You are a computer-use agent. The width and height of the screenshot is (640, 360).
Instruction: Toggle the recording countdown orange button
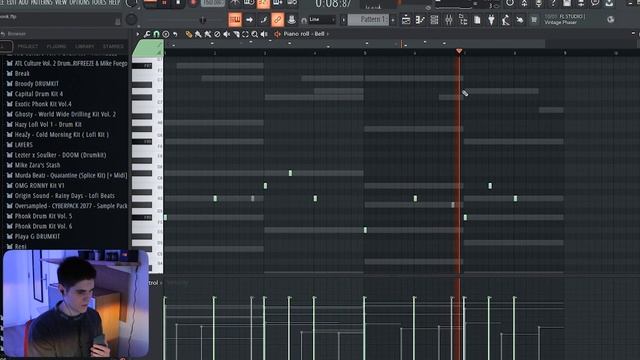(263, 4)
